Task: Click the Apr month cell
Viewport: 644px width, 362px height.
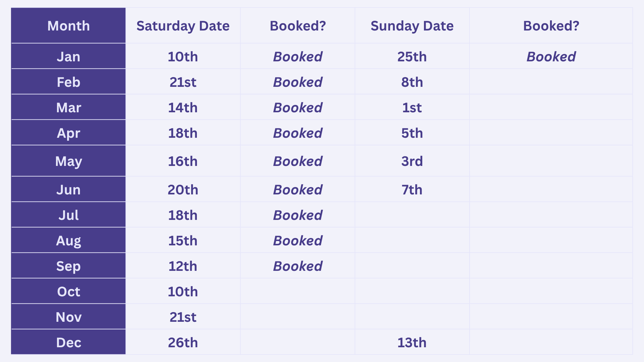Action: pyautogui.click(x=68, y=133)
